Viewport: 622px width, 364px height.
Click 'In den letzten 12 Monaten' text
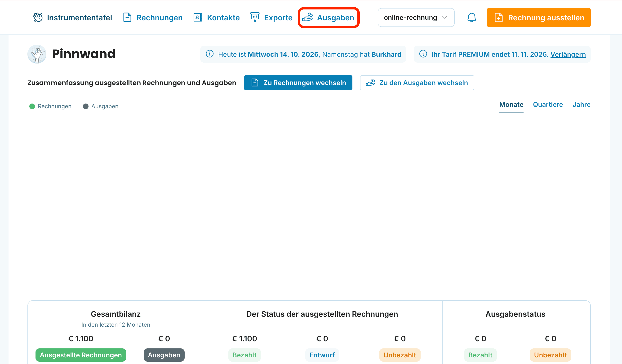[x=116, y=325]
